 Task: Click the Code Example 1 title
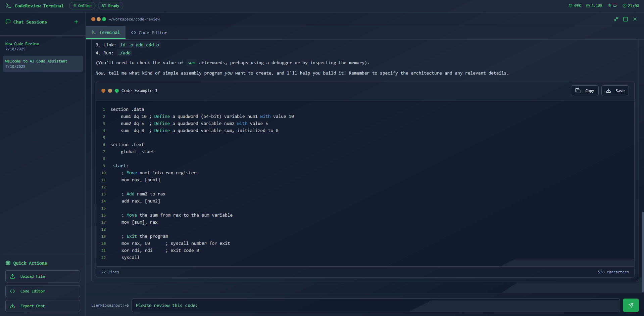tap(139, 91)
